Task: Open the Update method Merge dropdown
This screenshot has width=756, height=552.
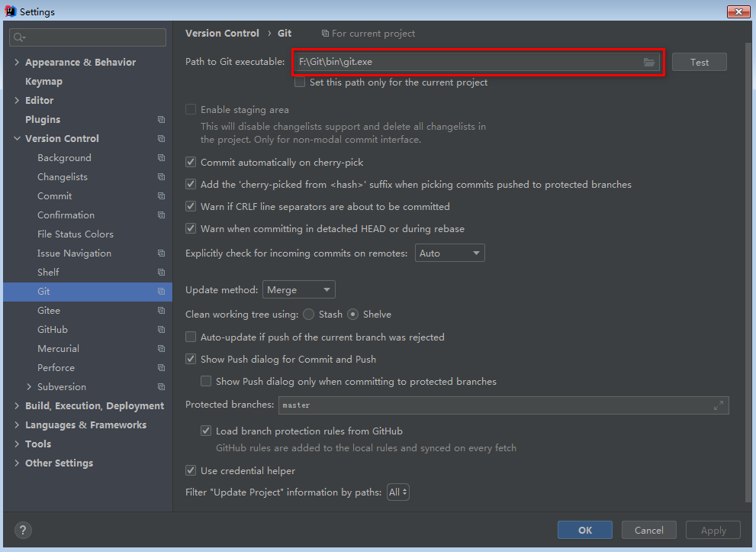Action: pyautogui.click(x=298, y=290)
